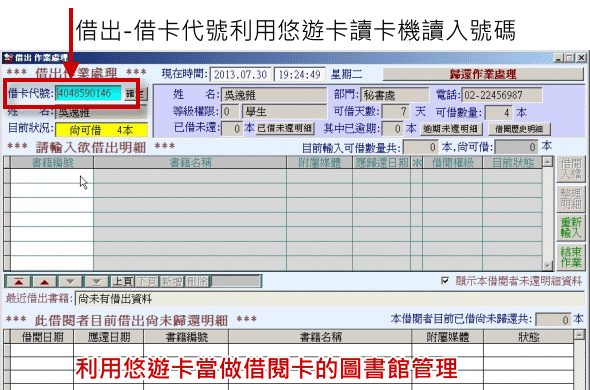Click the 重新輸入 re-enter button

(571, 227)
